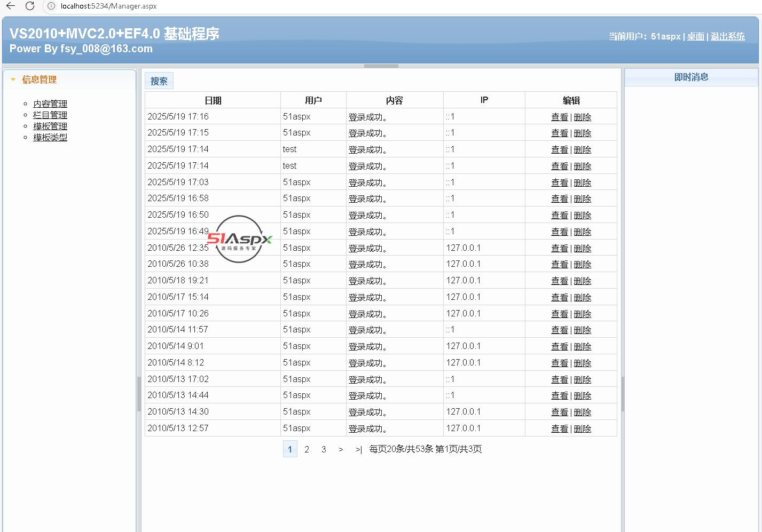Go to page 2 of results
This screenshot has height=532, width=762.
coord(307,449)
